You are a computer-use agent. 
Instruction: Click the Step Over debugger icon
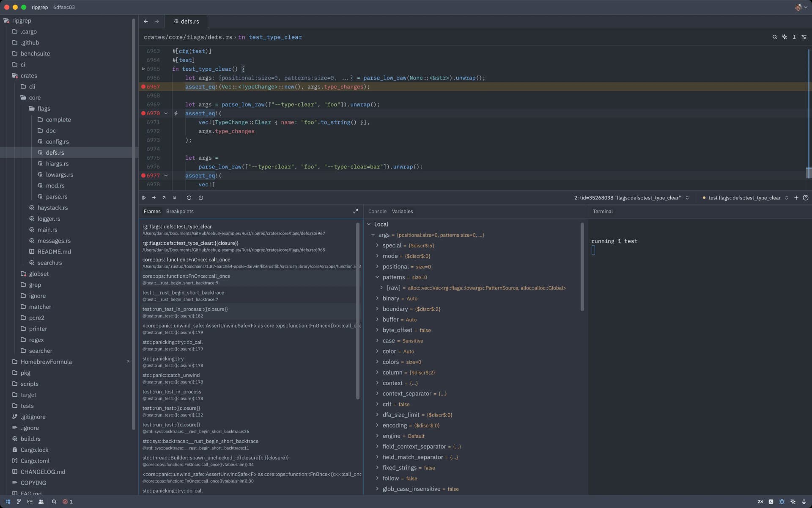[x=154, y=198]
